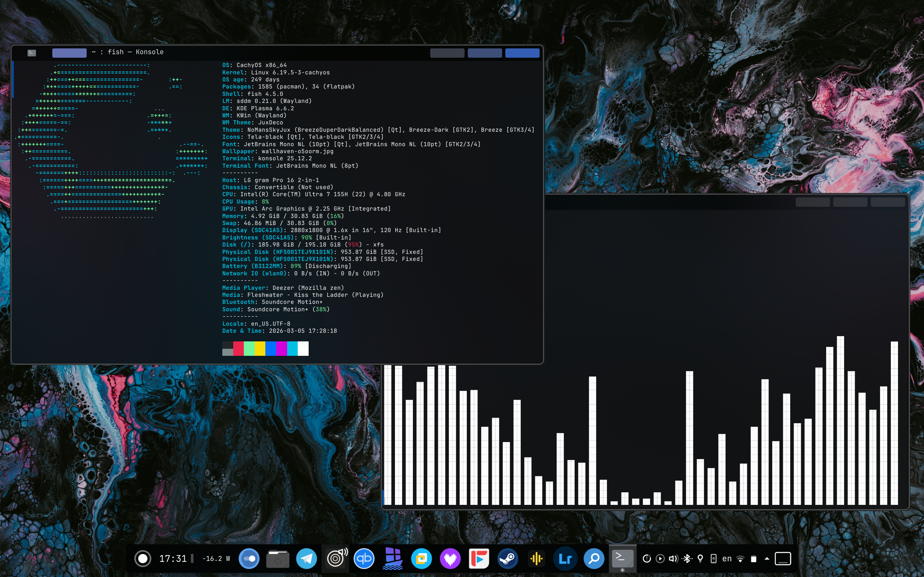Launch qBittorrent from the taskbar
Image resolution: width=924 pixels, height=577 pixels.
point(364,559)
